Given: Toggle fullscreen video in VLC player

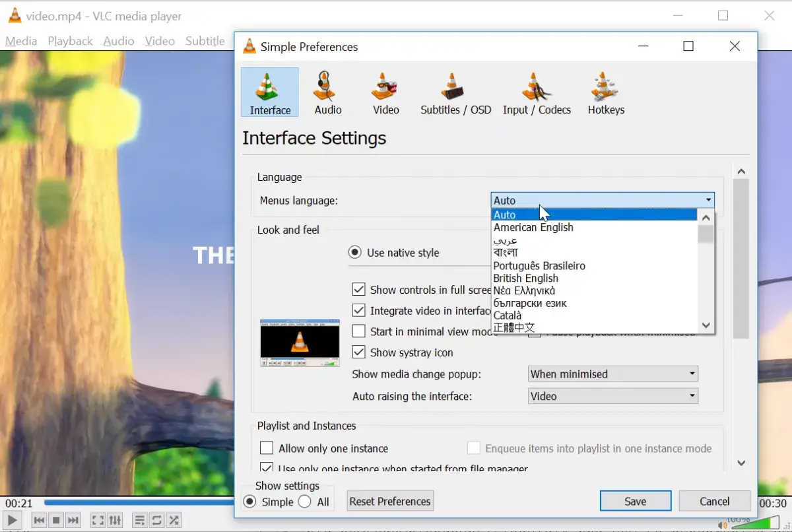Looking at the screenshot, I should (x=98, y=520).
